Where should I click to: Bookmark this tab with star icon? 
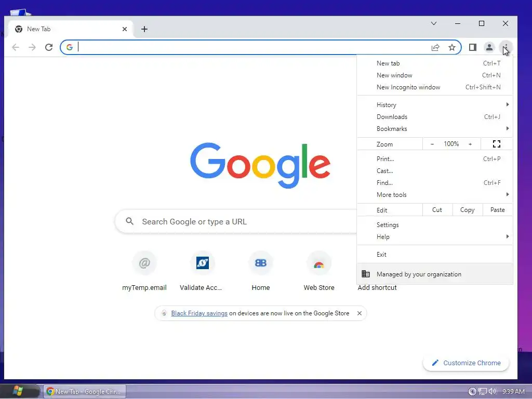tap(452, 47)
